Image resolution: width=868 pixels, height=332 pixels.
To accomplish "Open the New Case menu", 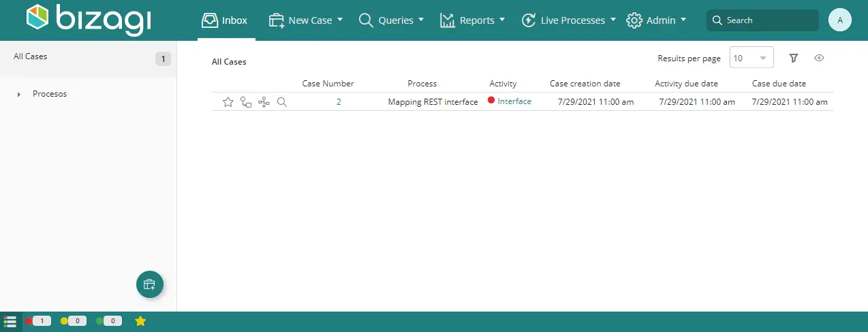I will (x=306, y=20).
